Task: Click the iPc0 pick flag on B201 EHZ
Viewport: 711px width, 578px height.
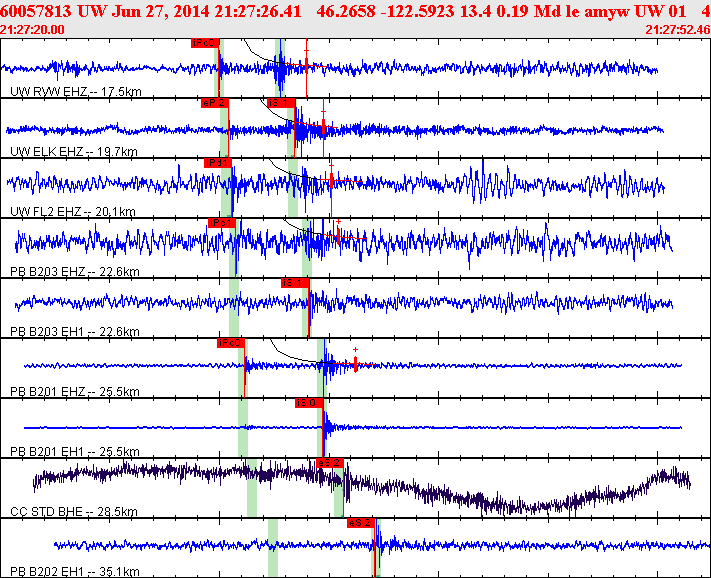Action: [x=231, y=343]
